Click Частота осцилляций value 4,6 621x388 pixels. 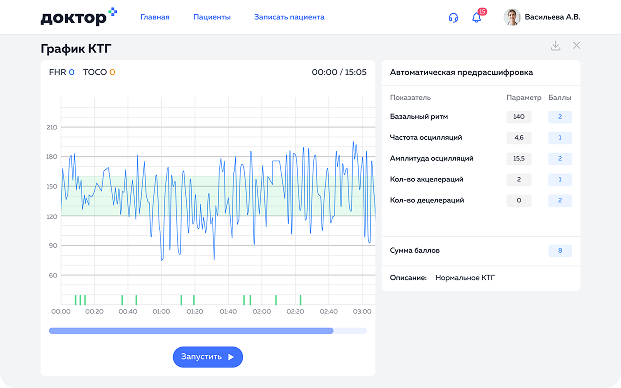pos(519,138)
